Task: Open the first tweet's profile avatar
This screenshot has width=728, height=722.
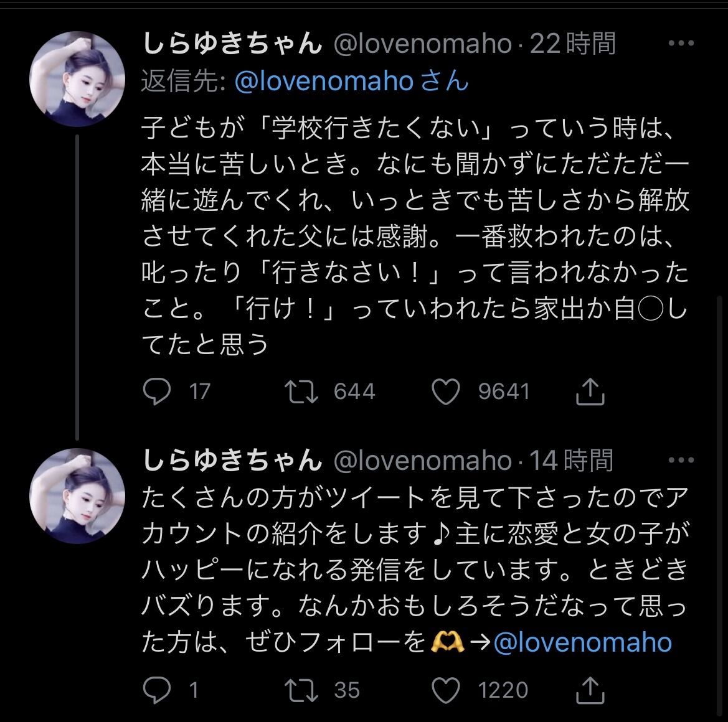Action: click(x=77, y=79)
